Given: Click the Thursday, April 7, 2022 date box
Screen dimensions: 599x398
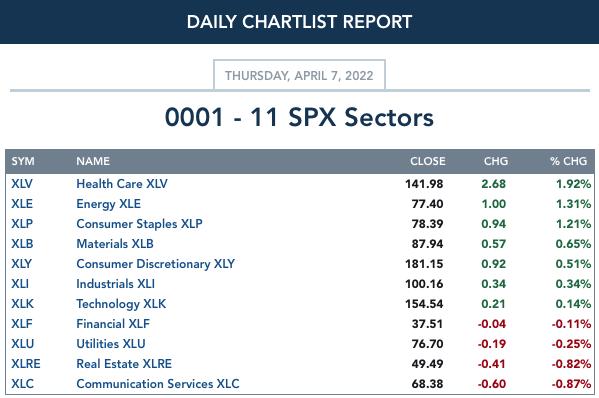Looking at the screenshot, I should [x=299, y=75].
